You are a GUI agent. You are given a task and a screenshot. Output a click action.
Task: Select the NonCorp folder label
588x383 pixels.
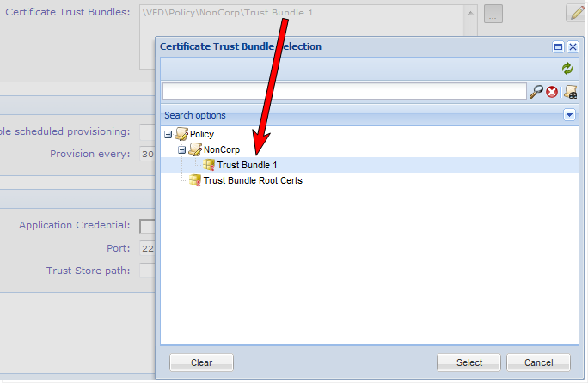(222, 149)
